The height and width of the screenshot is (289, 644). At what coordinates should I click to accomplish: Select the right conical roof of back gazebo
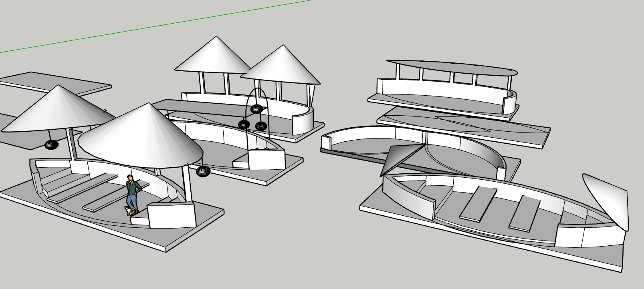(281, 64)
